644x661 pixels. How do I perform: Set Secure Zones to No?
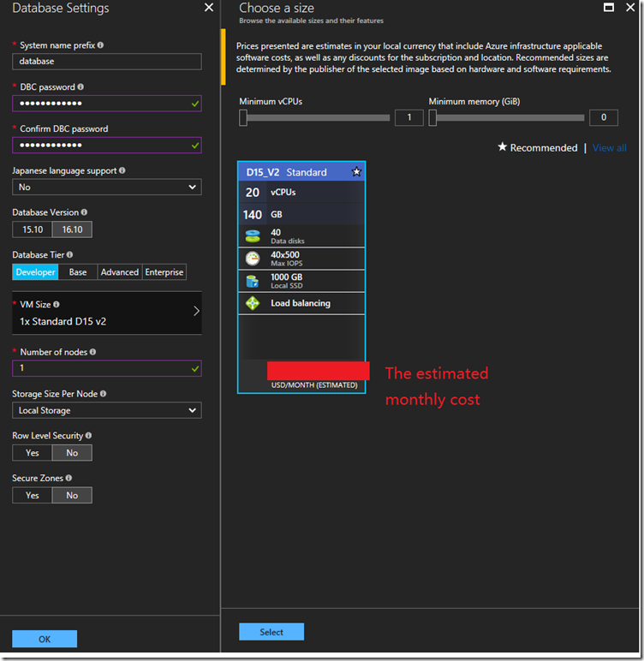pos(72,495)
